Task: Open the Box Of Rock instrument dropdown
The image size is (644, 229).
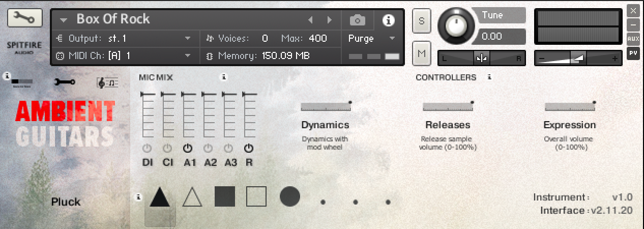Action: tap(64, 20)
